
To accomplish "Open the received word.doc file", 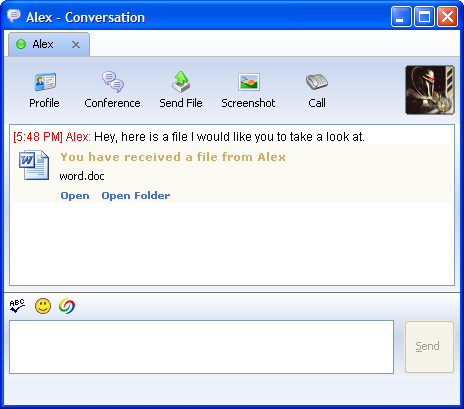I will 75,195.
